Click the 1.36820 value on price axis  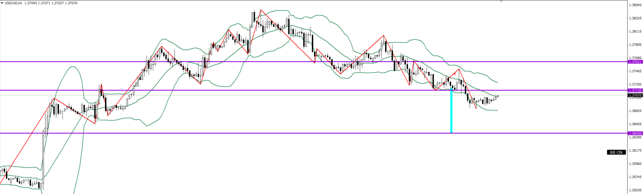coord(635,111)
